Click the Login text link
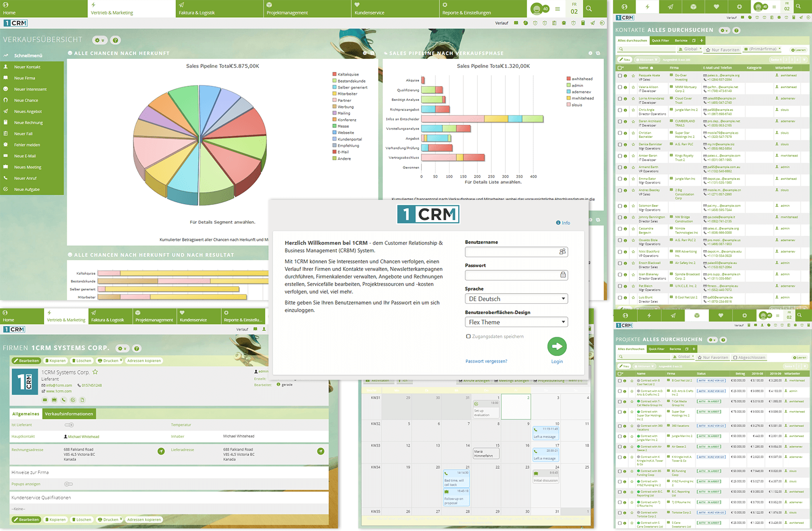812x531 pixels. coord(557,362)
